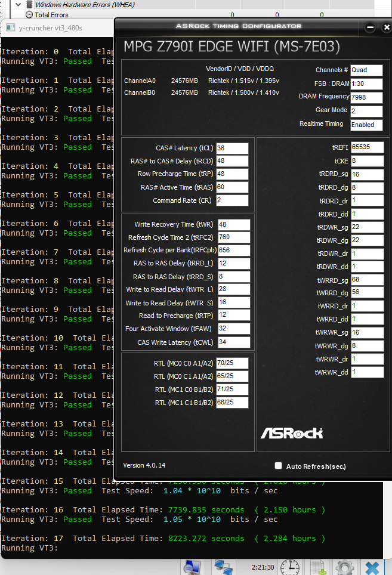392x575 pixels.
Task: Click the RAS# to CAS# Delay (tRCD) field
Action: click(232, 161)
